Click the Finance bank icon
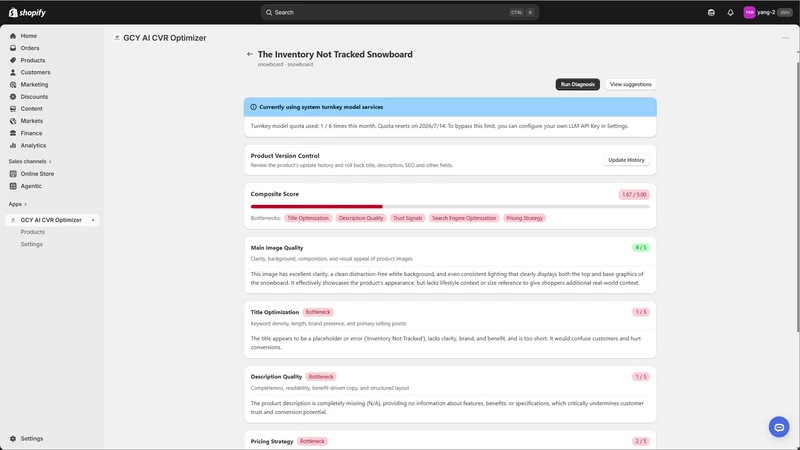The width and height of the screenshot is (800, 450). point(13,133)
